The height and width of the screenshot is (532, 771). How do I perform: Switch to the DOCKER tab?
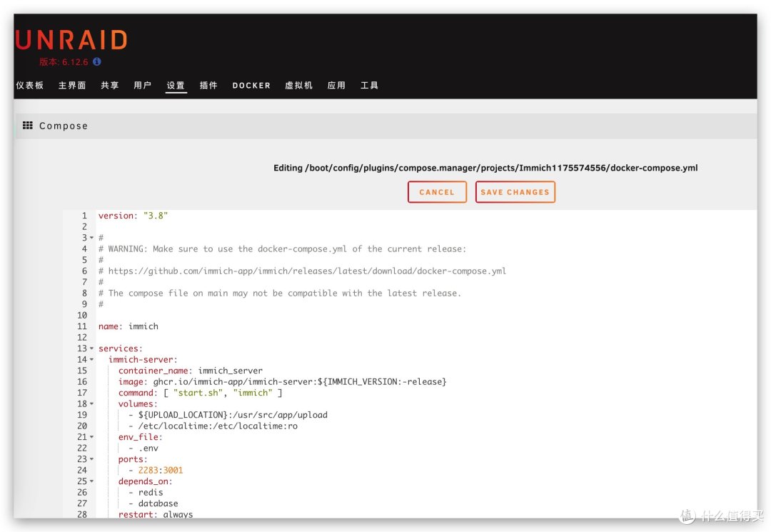point(251,85)
